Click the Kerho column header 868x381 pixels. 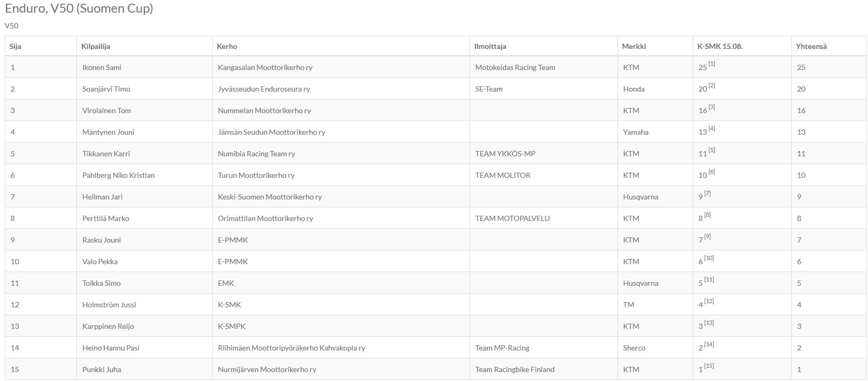(341, 46)
